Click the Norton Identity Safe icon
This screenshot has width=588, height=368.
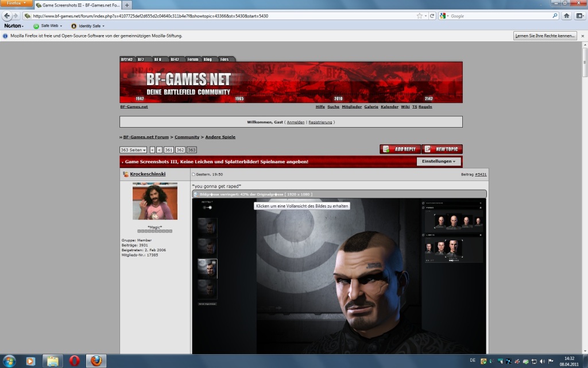click(73, 26)
